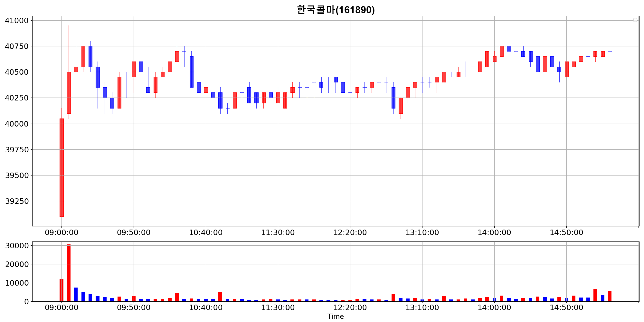
Task: Click 12:20:00 label under the volume chart
Action: pyautogui.click(x=350, y=308)
